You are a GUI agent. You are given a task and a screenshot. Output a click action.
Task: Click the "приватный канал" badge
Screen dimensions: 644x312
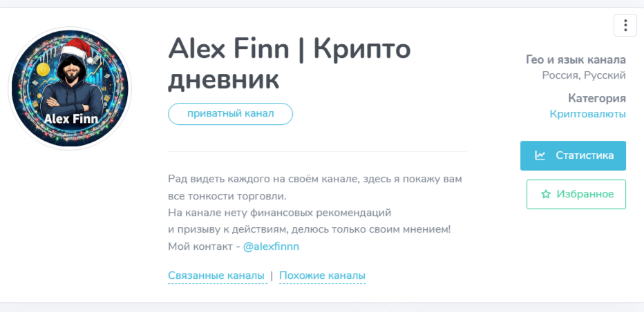pyautogui.click(x=230, y=114)
